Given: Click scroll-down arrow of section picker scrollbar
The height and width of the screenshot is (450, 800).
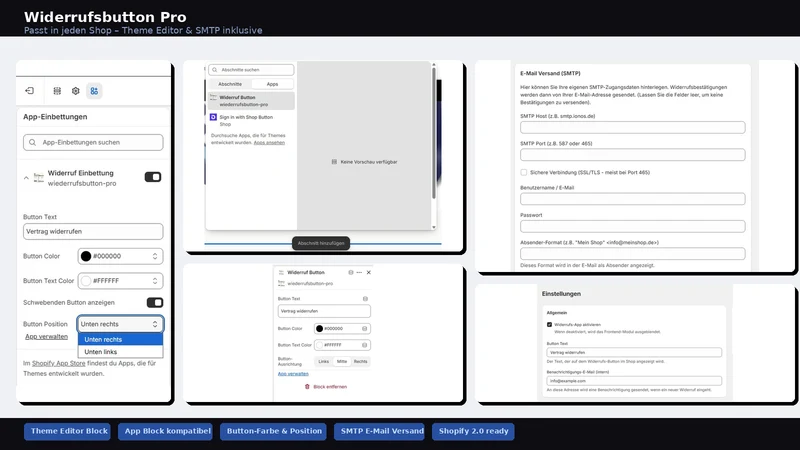Looking at the screenshot, I should pos(434,227).
